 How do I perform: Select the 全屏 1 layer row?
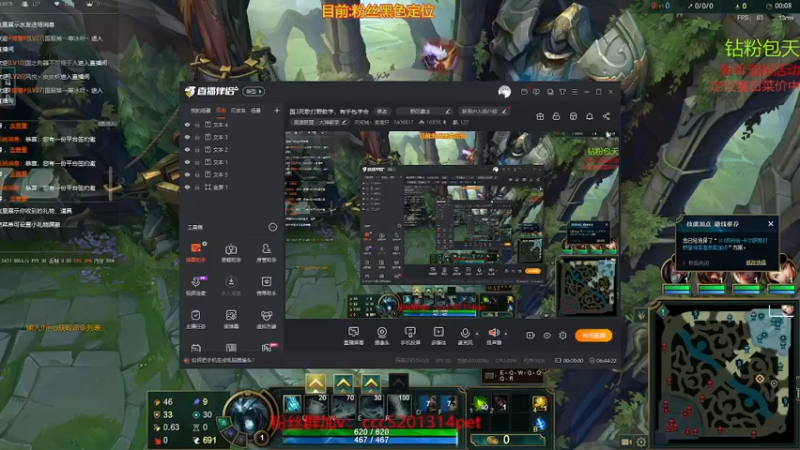232,187
